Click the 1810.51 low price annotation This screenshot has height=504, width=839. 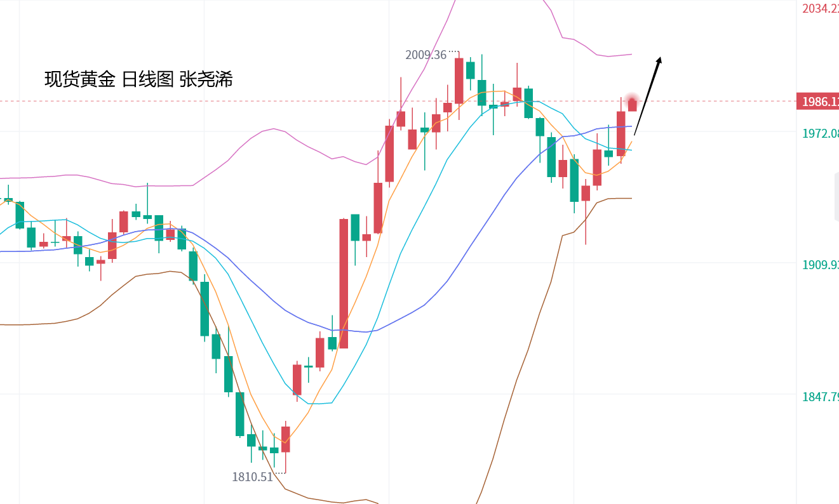[252, 477]
